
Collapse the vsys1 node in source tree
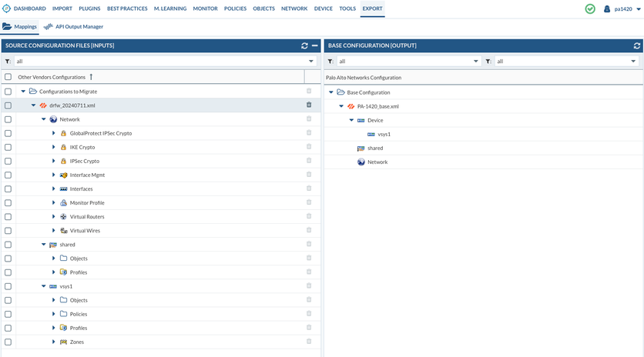[x=43, y=286]
